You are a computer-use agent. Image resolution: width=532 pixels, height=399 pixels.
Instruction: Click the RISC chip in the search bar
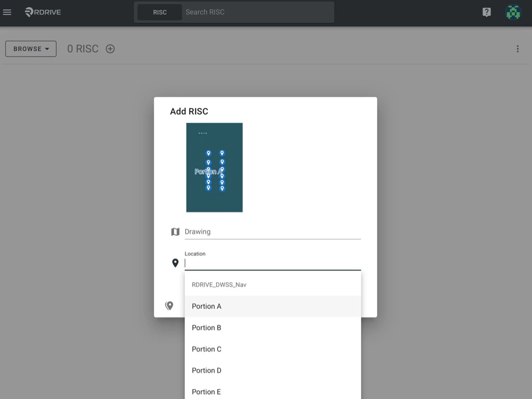tap(160, 12)
